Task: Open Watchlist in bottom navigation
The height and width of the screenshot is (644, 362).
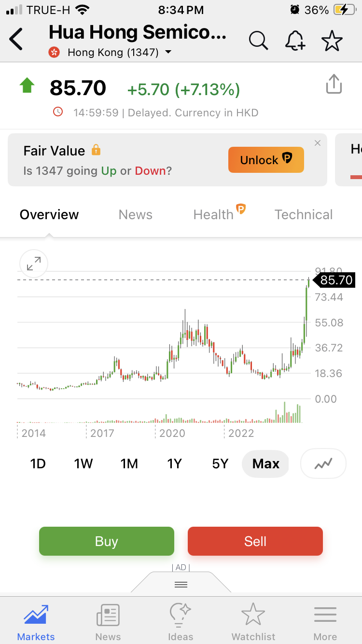Action: coord(253,622)
